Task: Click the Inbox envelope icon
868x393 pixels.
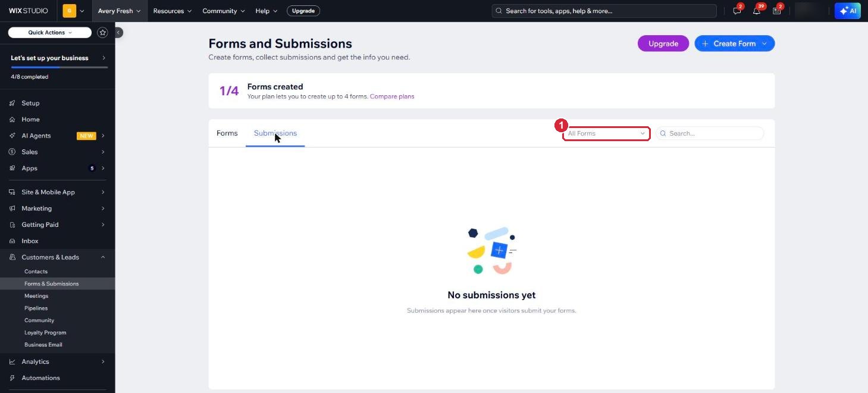Action: [12, 241]
